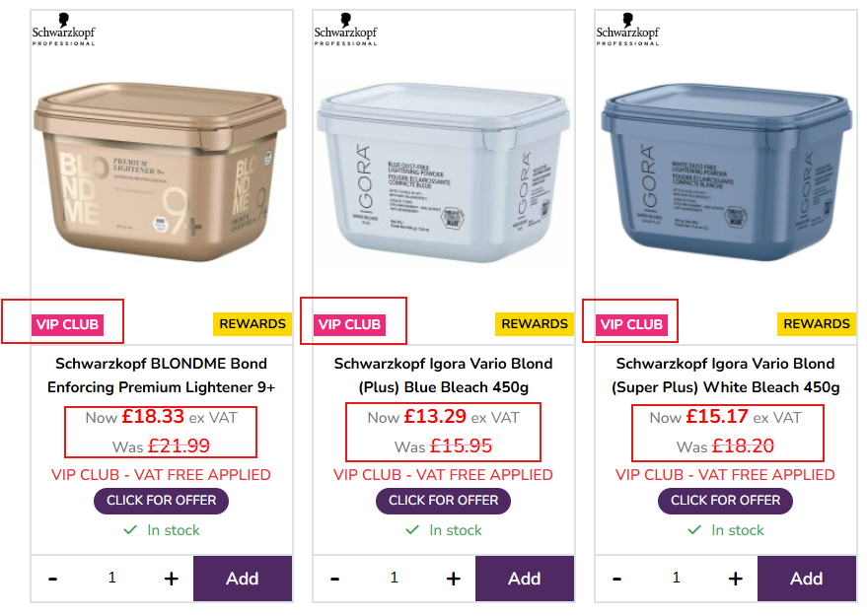The height and width of the screenshot is (616, 867).
Task: Click Schwarzkopf logo on White Bleach card
Action: 627,30
